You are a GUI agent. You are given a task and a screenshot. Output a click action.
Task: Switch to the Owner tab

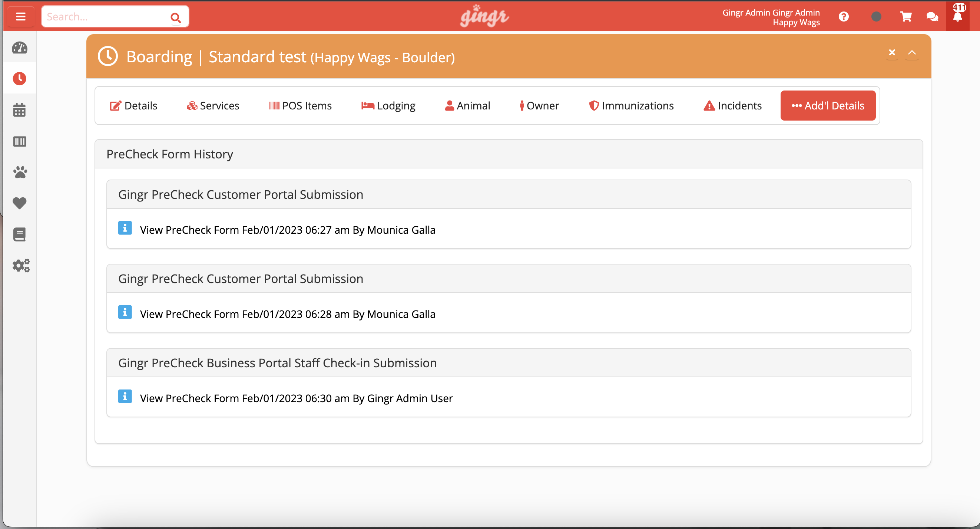(539, 106)
